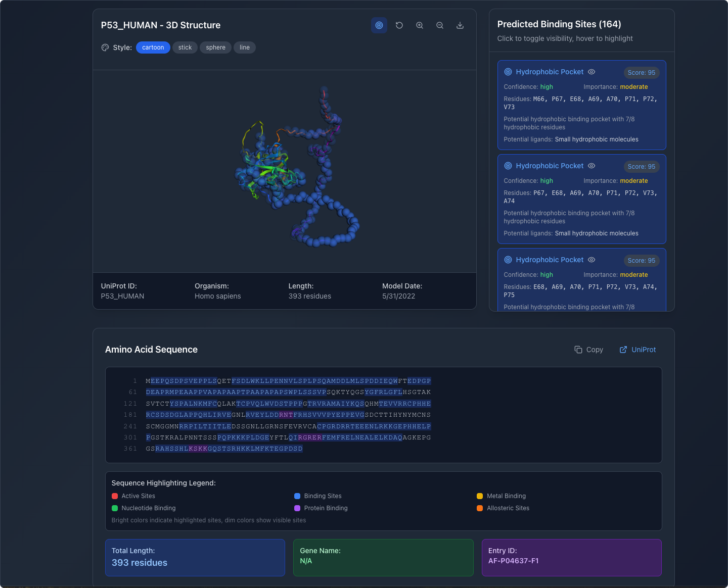The image size is (728, 588).
Task: Click the sequence row numbered 361
Action: (x=224, y=449)
